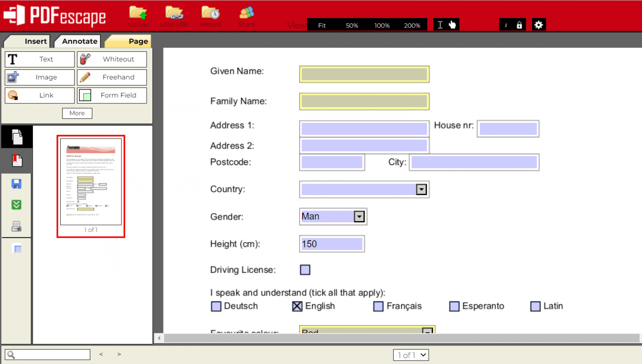Click the blue floppy disk save icon
Viewport: 642px width, 364px height.
[x=17, y=184]
